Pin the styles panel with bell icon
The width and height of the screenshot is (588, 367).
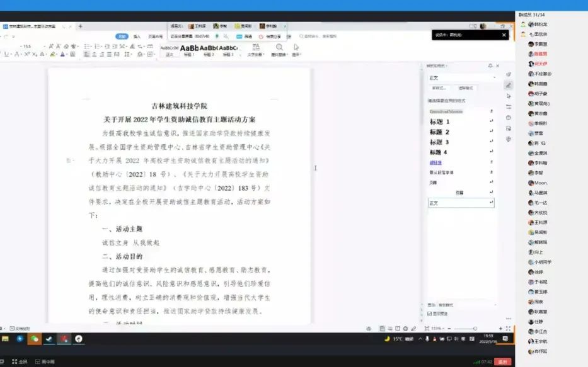490,65
